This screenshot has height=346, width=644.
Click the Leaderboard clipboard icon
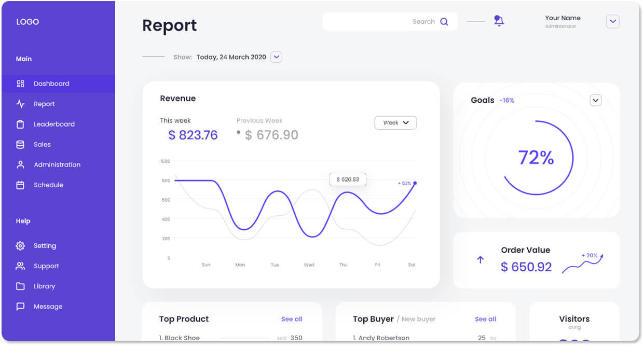click(21, 124)
